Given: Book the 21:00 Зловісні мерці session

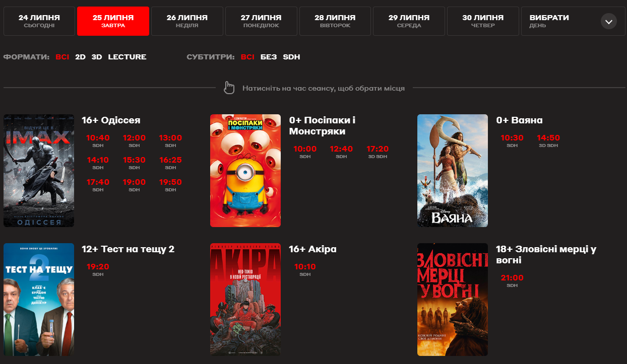Looking at the screenshot, I should click(512, 281).
